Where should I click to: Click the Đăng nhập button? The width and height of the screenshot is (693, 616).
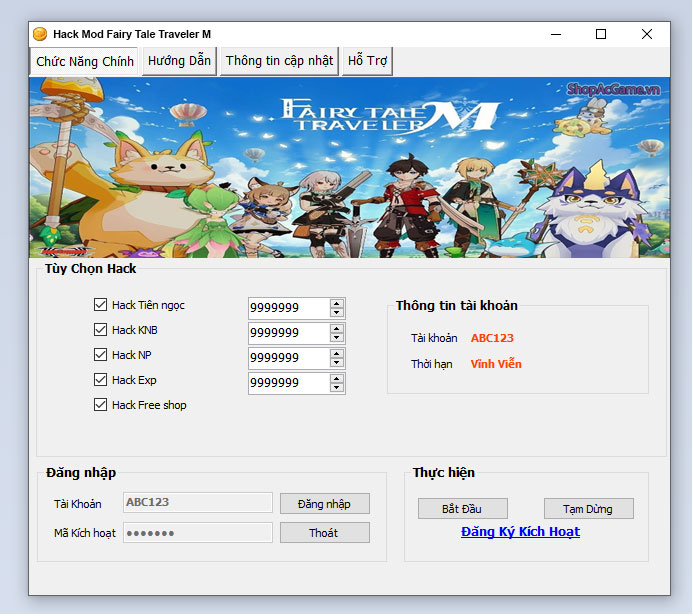tap(325, 504)
